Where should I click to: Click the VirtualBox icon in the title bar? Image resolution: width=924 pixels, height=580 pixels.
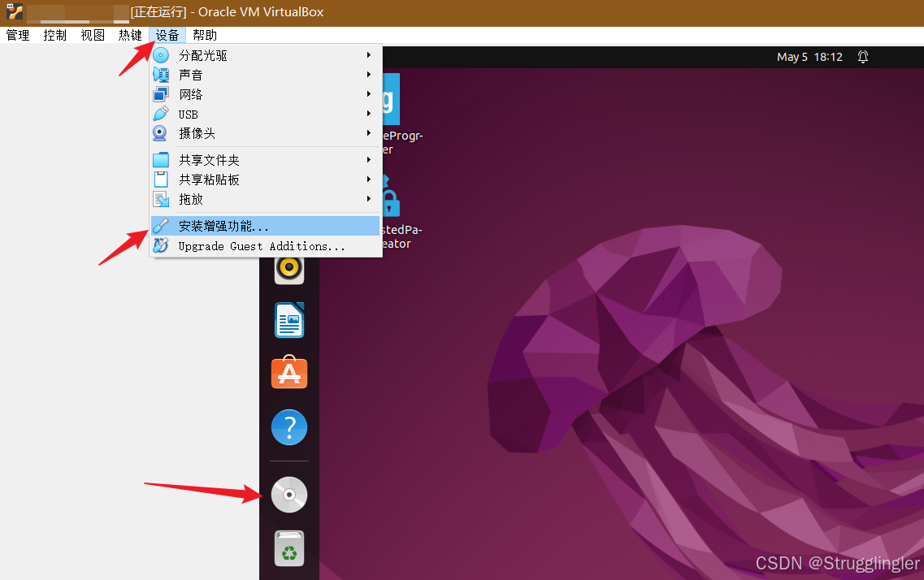click(x=15, y=11)
